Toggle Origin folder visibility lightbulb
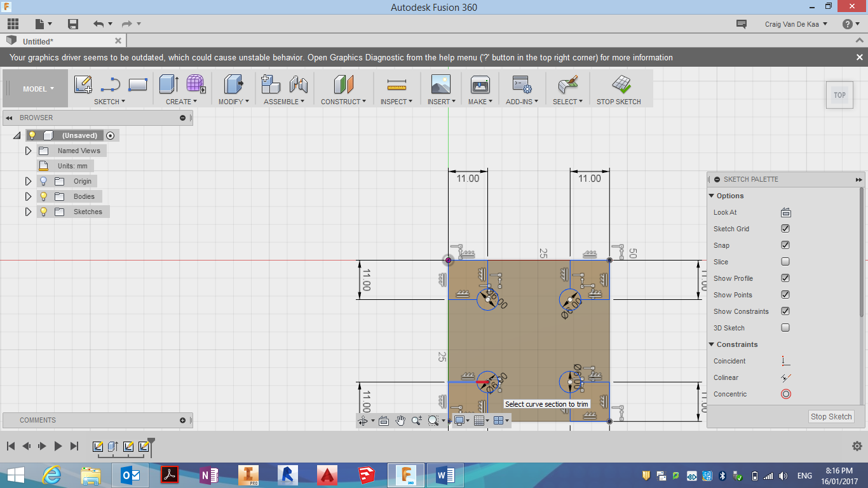This screenshot has width=868, height=488. 43,181
